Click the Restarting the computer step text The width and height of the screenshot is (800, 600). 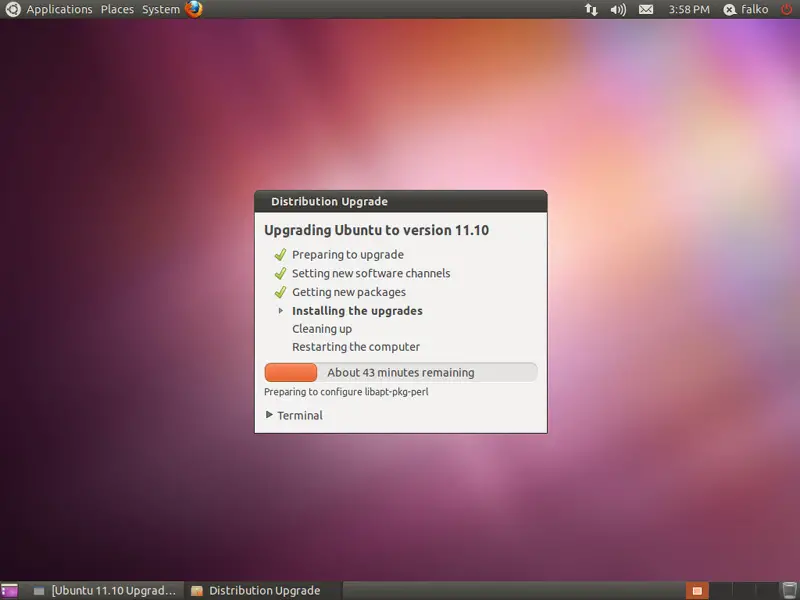point(356,347)
